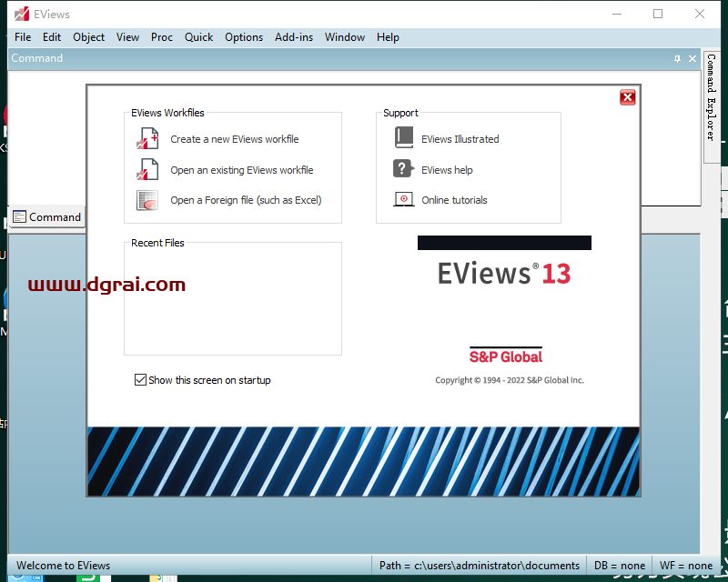Click the Online tutorials screen icon
The image size is (728, 582).
click(x=403, y=199)
